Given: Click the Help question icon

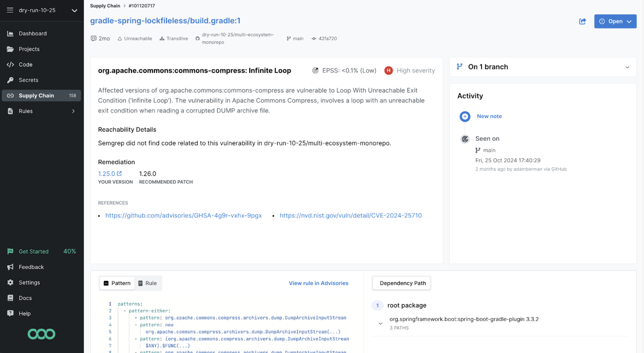Looking at the screenshot, I should tap(10, 313).
